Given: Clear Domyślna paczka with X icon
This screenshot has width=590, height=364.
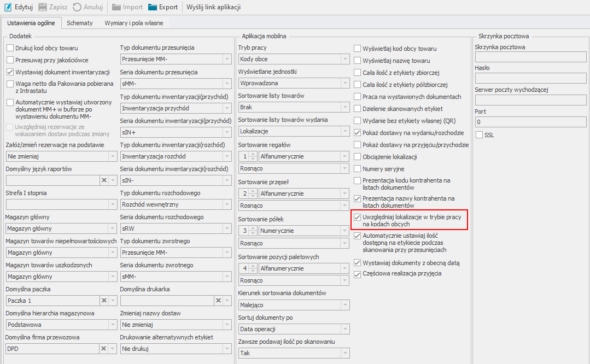Looking at the screenshot, I should pos(104,300).
